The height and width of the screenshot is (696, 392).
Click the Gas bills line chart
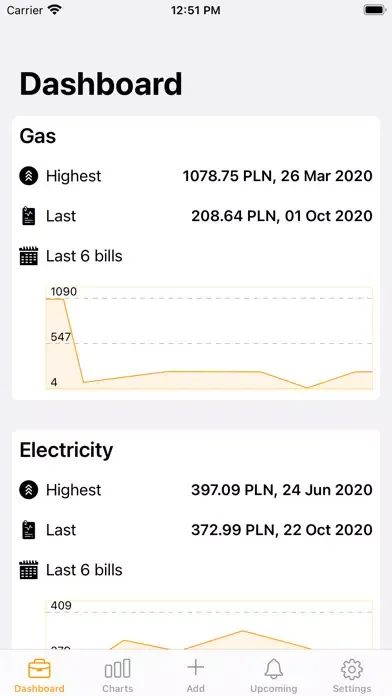coord(209,338)
